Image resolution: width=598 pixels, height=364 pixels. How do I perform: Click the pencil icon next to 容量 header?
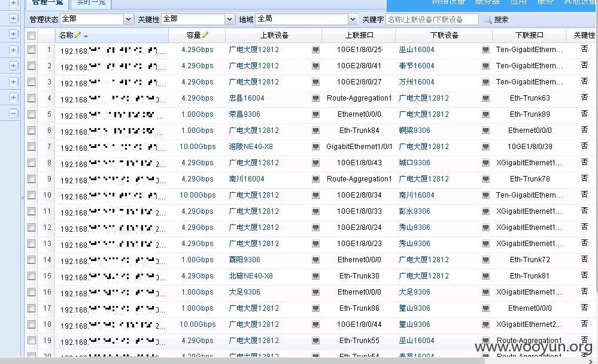coord(205,35)
